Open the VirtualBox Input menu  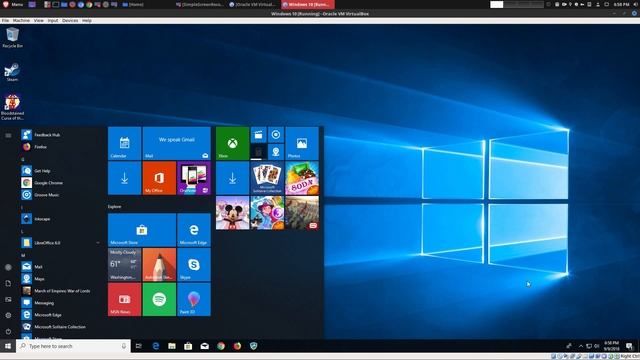tap(53, 20)
